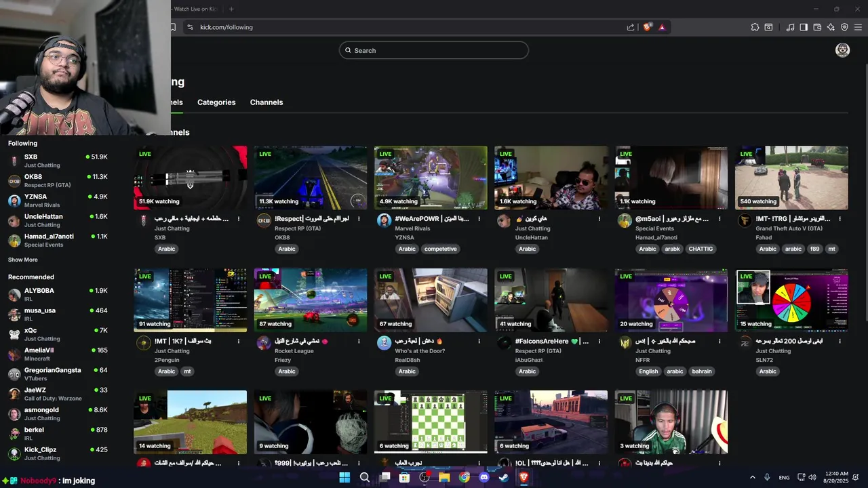868x488 pixels.
Task: Open options menu for 2Penguin stream card
Action: pos(239,342)
